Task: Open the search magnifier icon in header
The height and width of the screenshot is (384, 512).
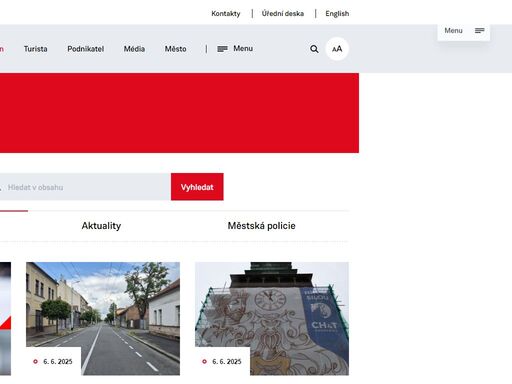Action: point(314,49)
